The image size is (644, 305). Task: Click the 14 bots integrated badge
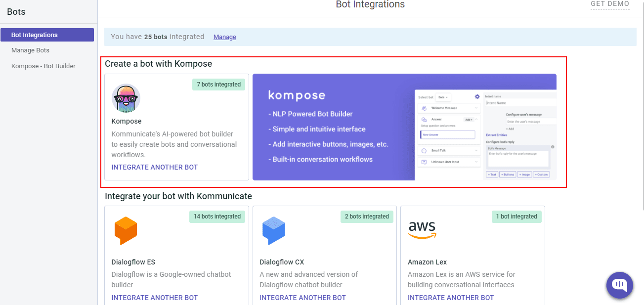coord(217,217)
